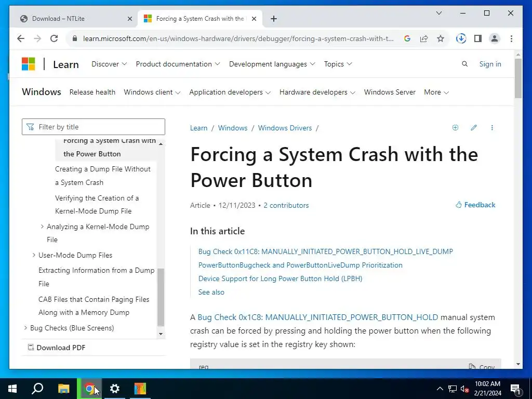Click the 2 contributors link

pyautogui.click(x=286, y=205)
